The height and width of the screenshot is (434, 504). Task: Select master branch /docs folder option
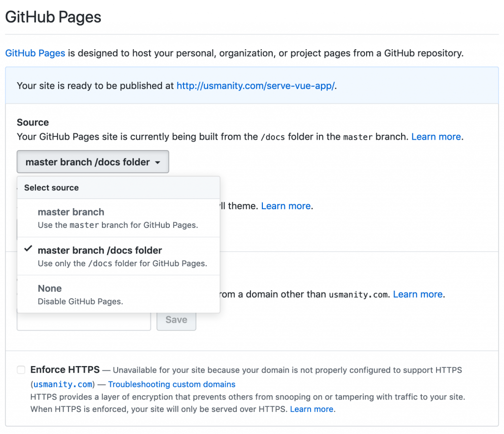(x=118, y=256)
